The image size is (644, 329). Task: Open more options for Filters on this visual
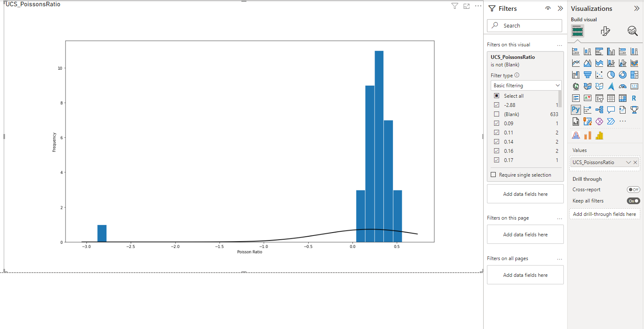click(560, 45)
